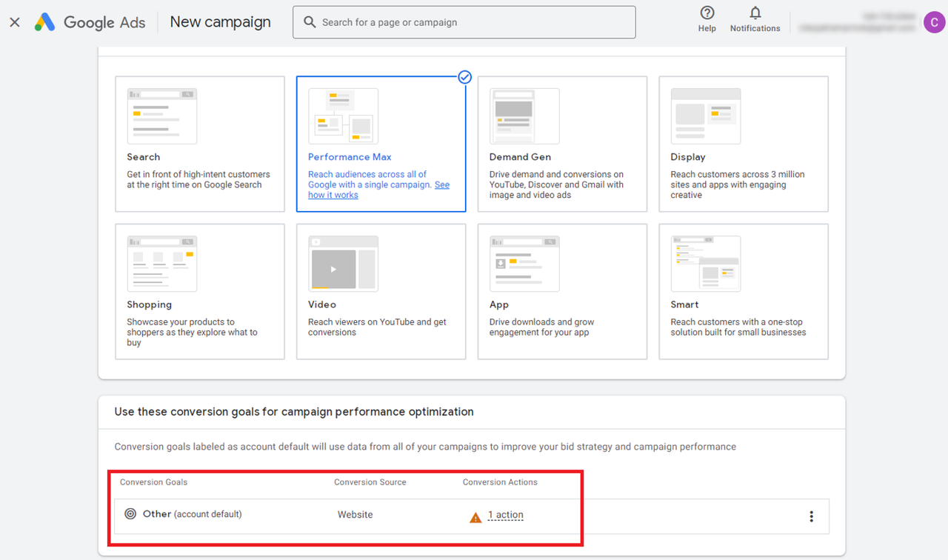Screen dimensions: 948x560
Task: Open the See how it works link
Action: (378, 190)
